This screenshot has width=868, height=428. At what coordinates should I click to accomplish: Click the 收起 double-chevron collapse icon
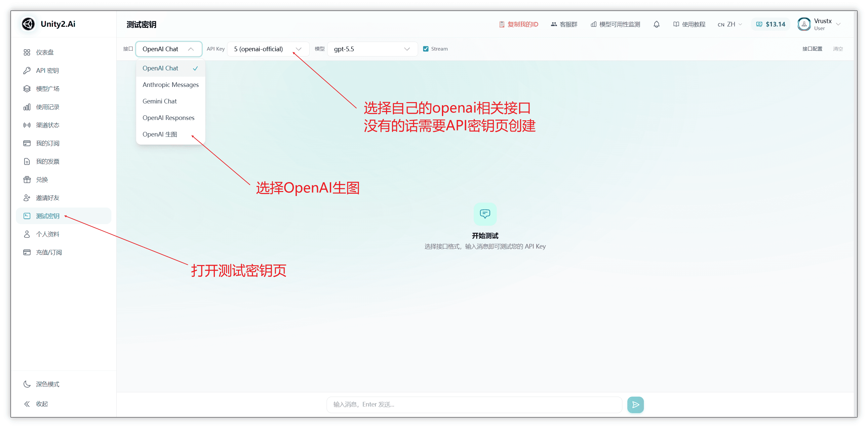[27, 404]
